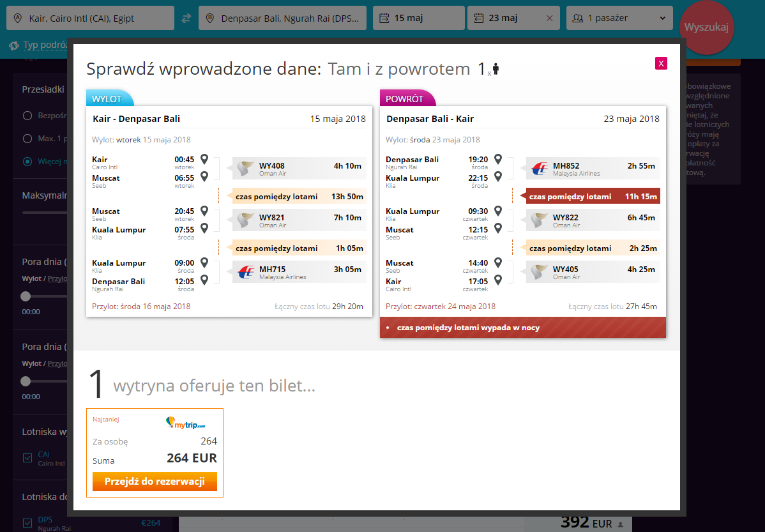Click Przejdź do rezerwacji button

[x=155, y=482]
